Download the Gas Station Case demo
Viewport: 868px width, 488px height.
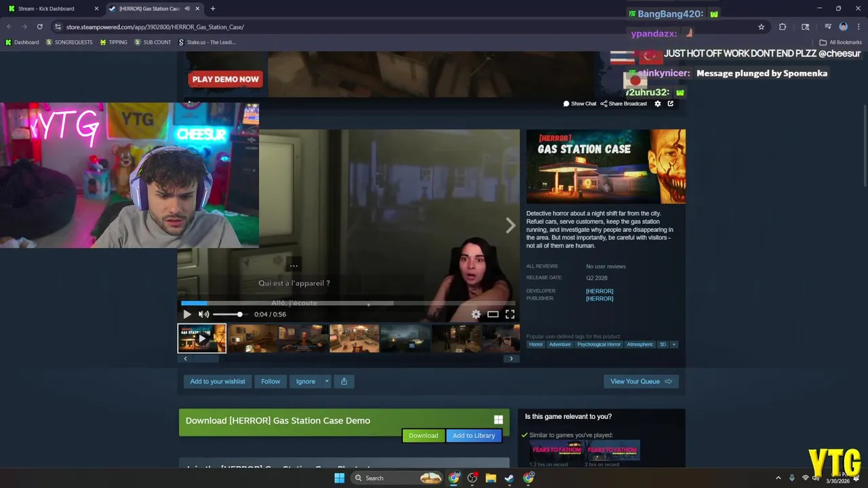[423, 436]
